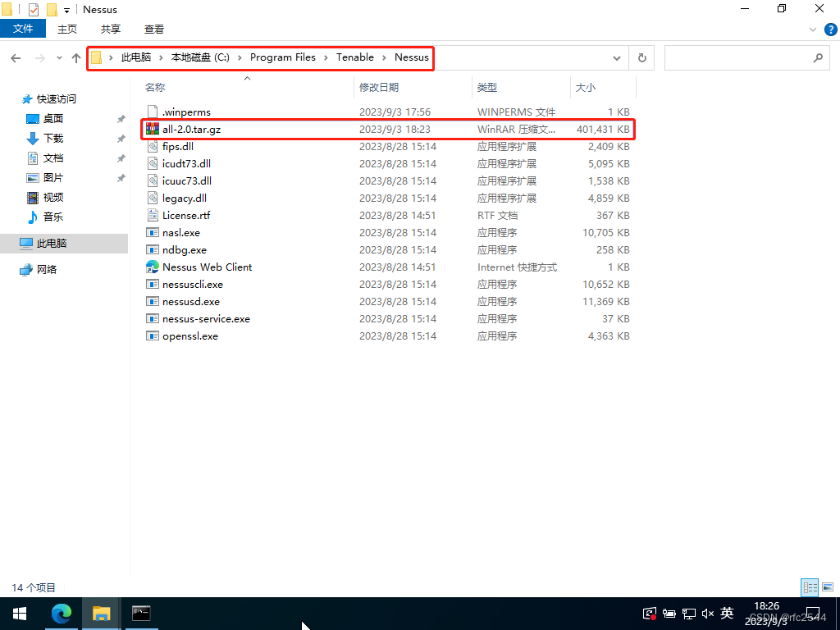This screenshot has width=840, height=630.
Task: Switch input language 英 indicator
Action: coord(727,613)
